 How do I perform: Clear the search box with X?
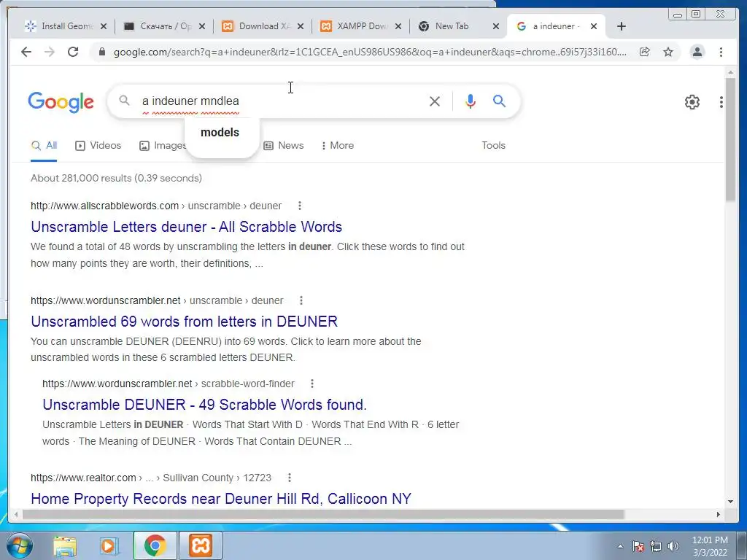(x=435, y=101)
